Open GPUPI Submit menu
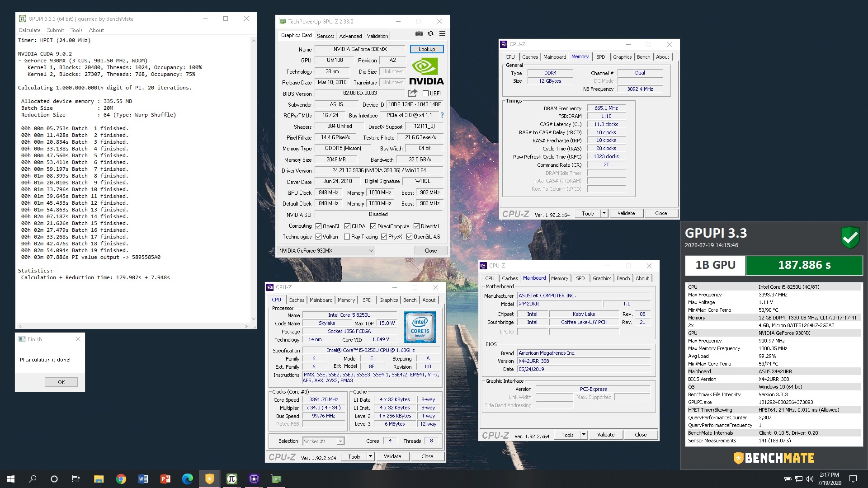 tap(56, 30)
